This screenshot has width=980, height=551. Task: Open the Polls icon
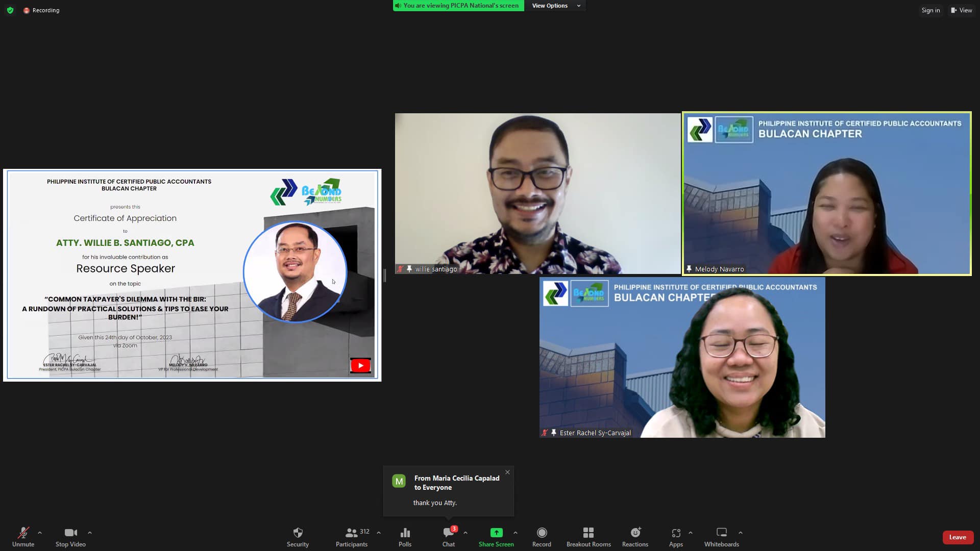click(x=405, y=537)
